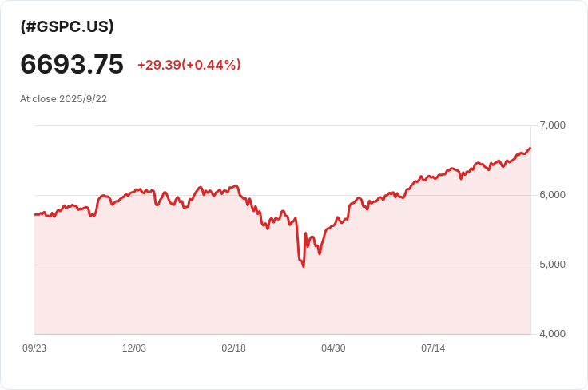Image resolution: width=588 pixels, height=390 pixels.
Task: Click the 04/30 x-axis date label
Action: pyautogui.click(x=333, y=348)
